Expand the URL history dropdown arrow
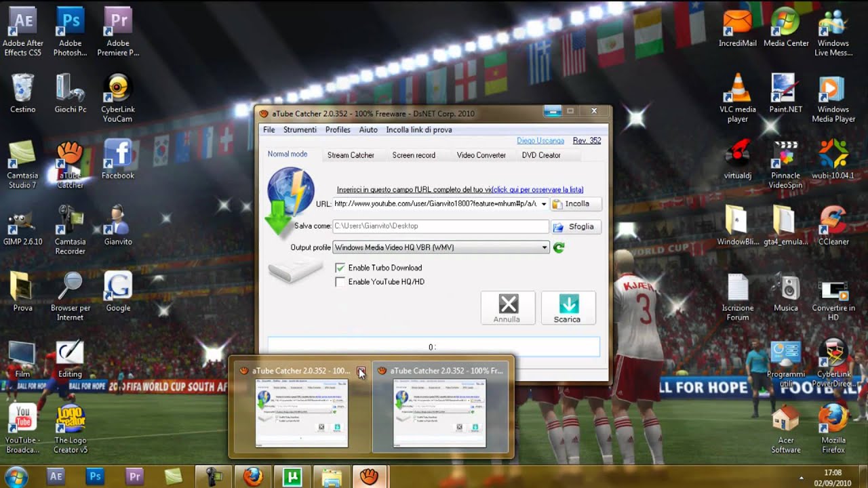This screenshot has height=488, width=868. (x=544, y=204)
